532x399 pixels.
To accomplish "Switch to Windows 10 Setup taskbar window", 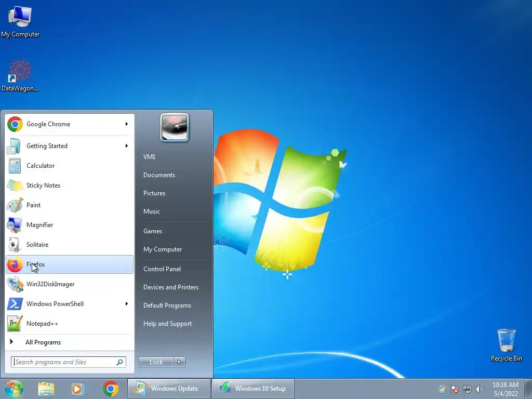I will 253,389.
